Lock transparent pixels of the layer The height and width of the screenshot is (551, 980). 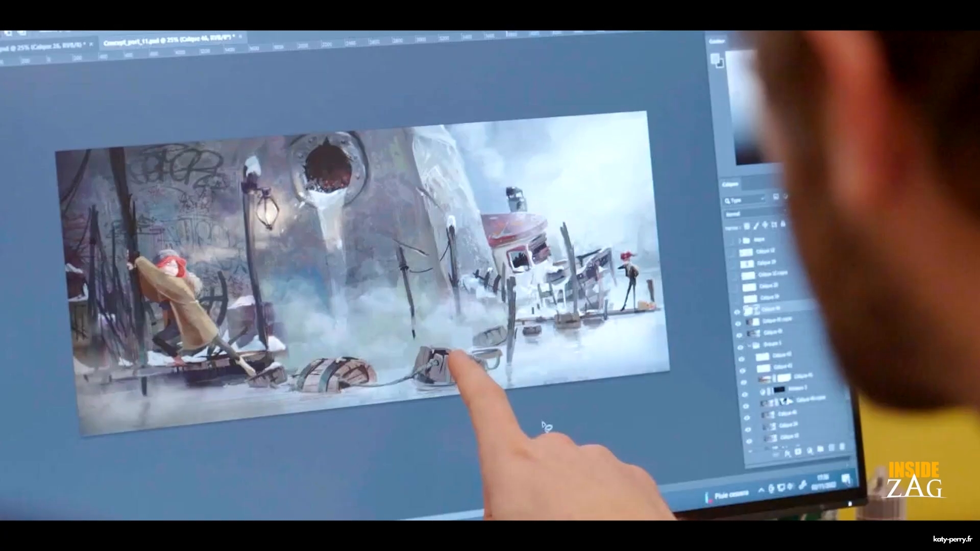747,226
